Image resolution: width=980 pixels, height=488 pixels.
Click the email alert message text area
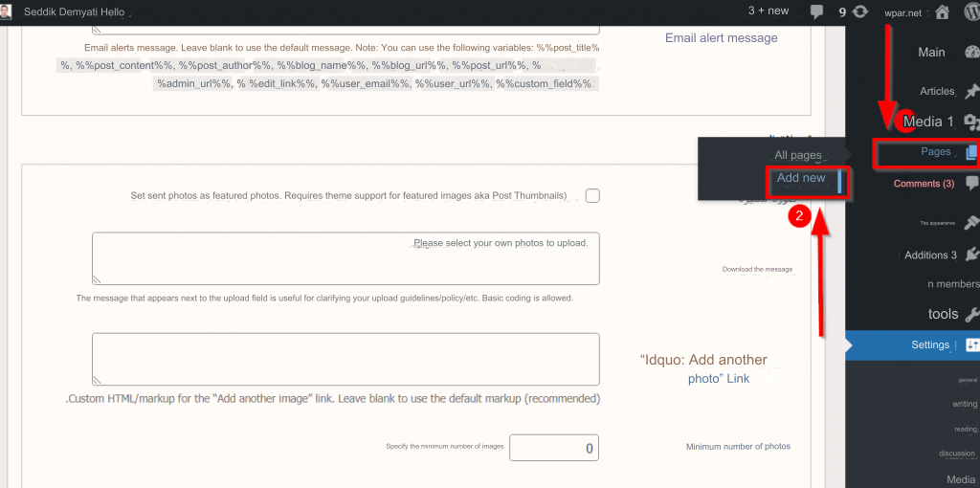pos(345,30)
